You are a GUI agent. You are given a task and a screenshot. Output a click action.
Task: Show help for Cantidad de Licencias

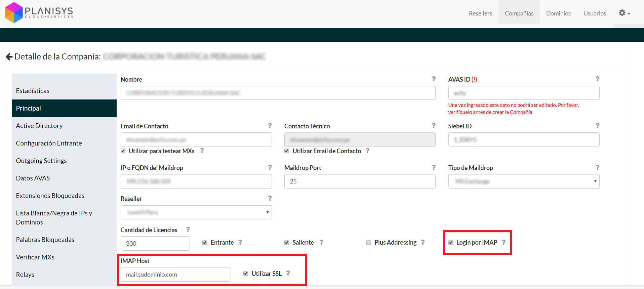pyautogui.click(x=188, y=230)
